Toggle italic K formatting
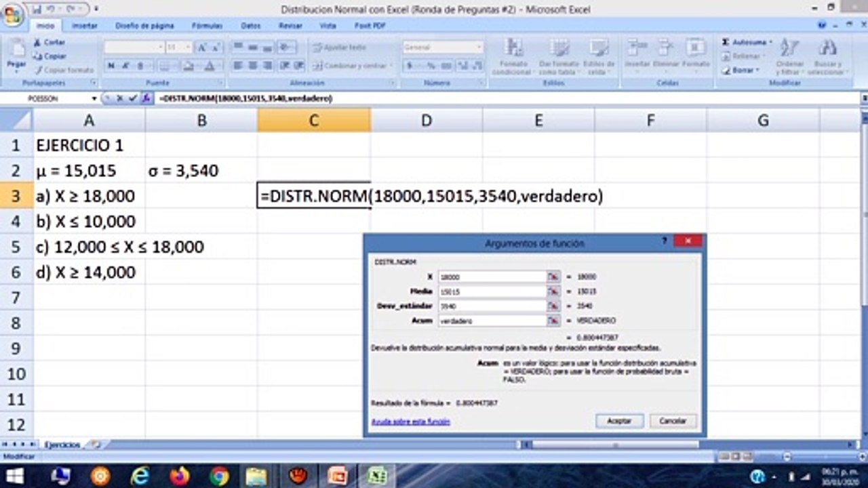 [x=125, y=66]
